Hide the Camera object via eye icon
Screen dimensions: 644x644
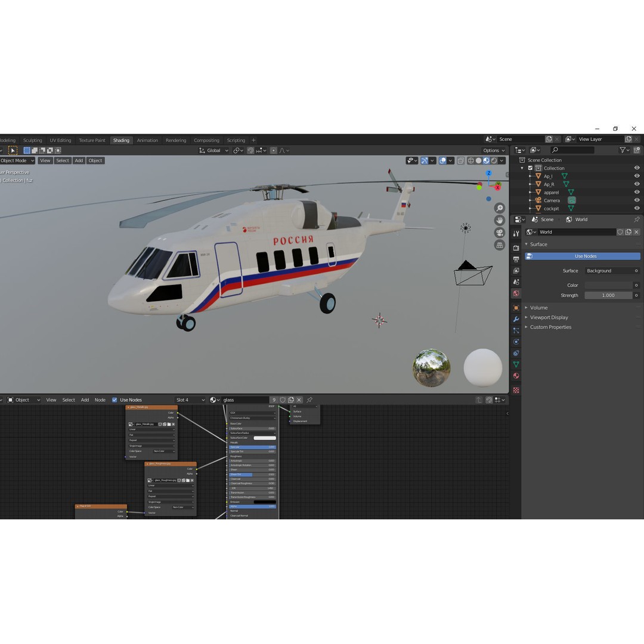point(637,200)
